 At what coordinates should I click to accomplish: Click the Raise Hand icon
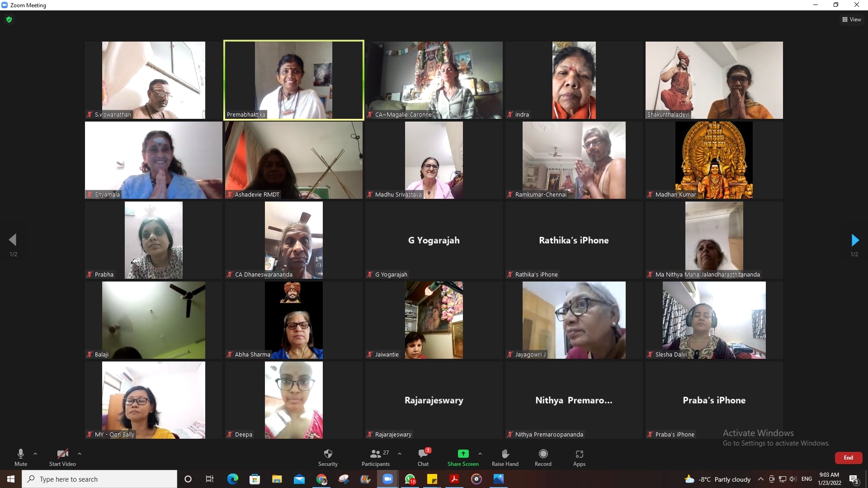click(x=505, y=454)
